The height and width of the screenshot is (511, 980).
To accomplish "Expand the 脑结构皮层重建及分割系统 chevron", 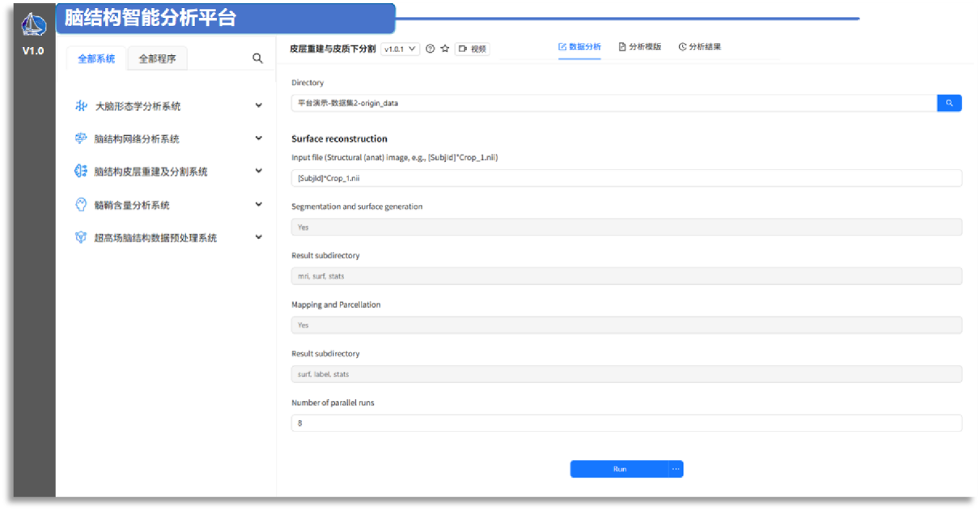I will tap(259, 171).
